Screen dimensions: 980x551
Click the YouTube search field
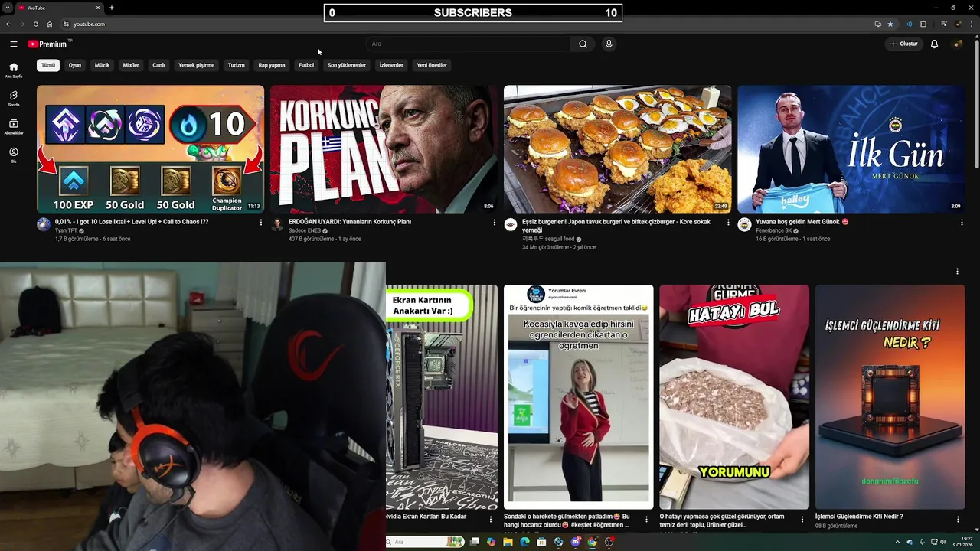coord(469,44)
